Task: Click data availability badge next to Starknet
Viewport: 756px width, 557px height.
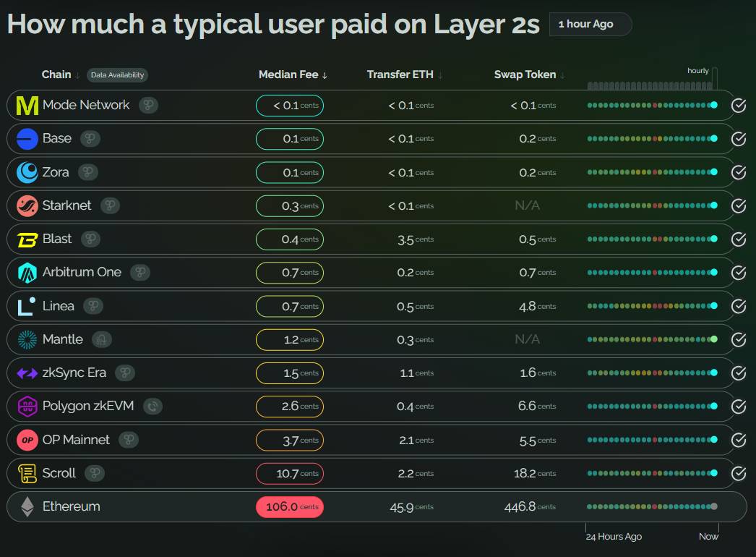Action: click(110, 205)
